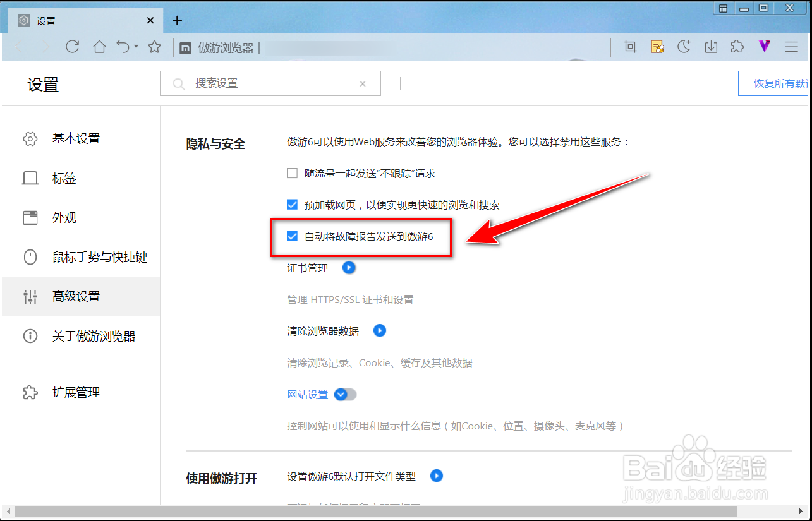Click the browser back arrow
The image size is (812, 521).
click(20, 47)
